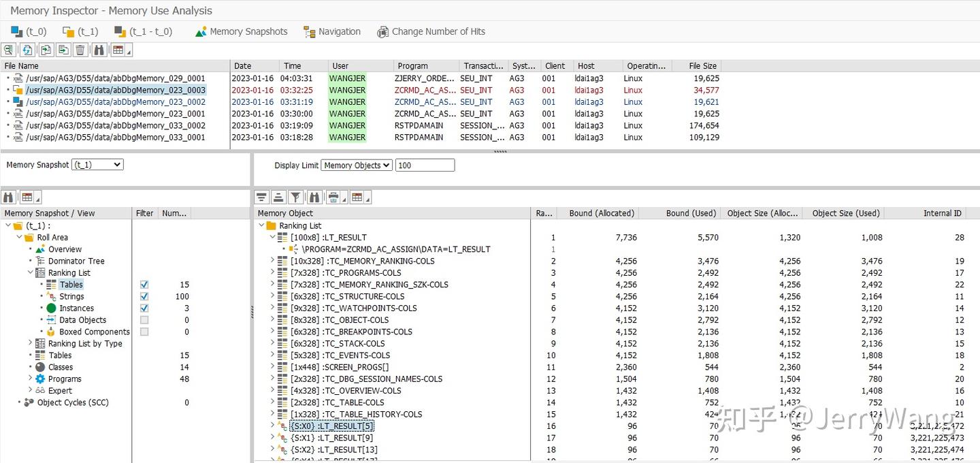Expand the :TC_PROGRAMS-COLS row

273,272
